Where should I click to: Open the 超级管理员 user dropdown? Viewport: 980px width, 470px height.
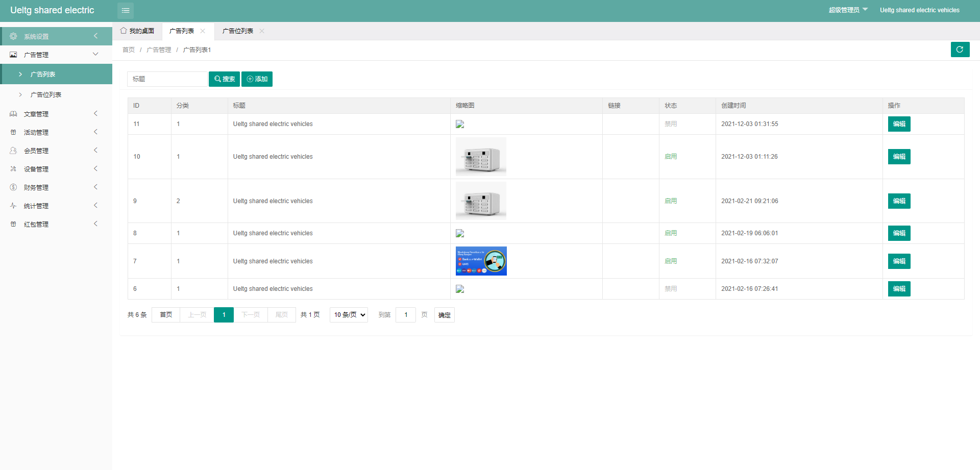pos(847,10)
